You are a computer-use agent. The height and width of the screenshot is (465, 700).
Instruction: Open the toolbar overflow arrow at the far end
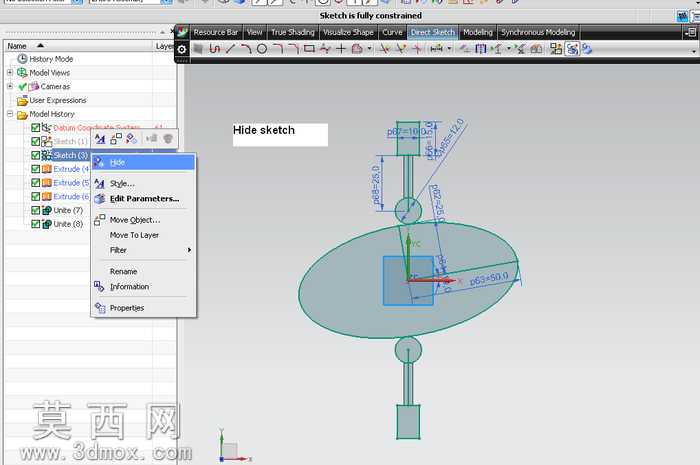pos(693,52)
